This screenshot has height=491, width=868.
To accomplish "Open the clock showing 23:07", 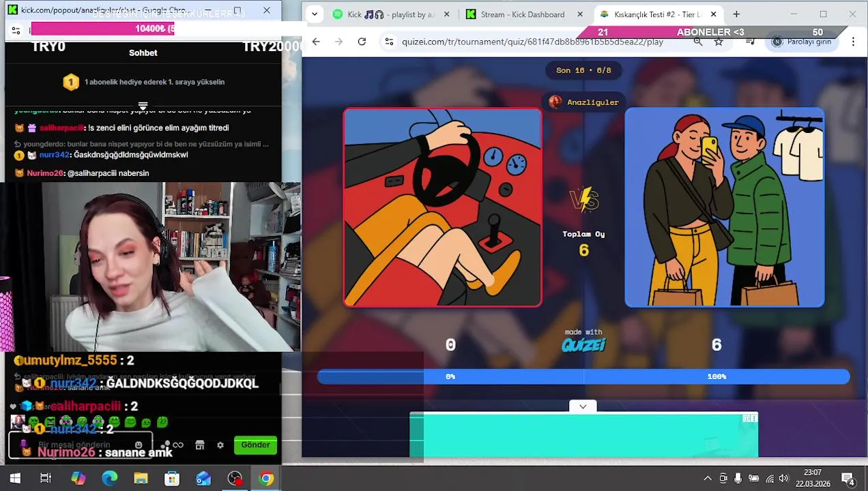I will (812, 478).
